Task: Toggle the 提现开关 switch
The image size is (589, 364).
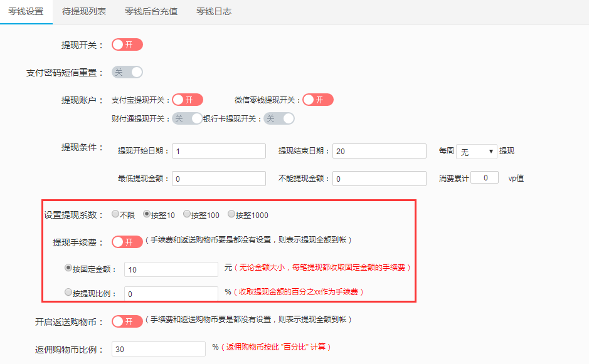Action: pos(127,44)
